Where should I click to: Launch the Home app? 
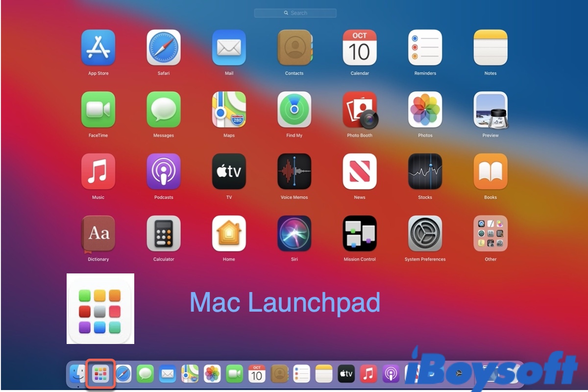(229, 233)
